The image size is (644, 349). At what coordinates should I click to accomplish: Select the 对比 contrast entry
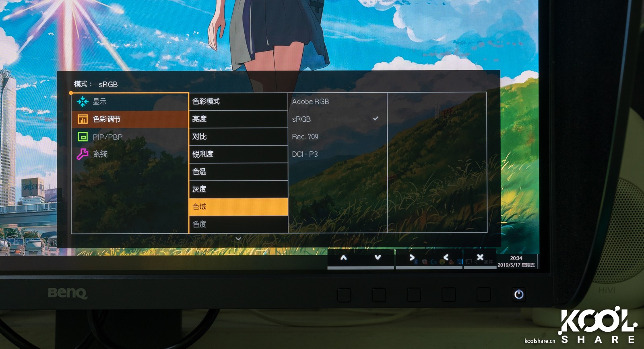pos(238,137)
